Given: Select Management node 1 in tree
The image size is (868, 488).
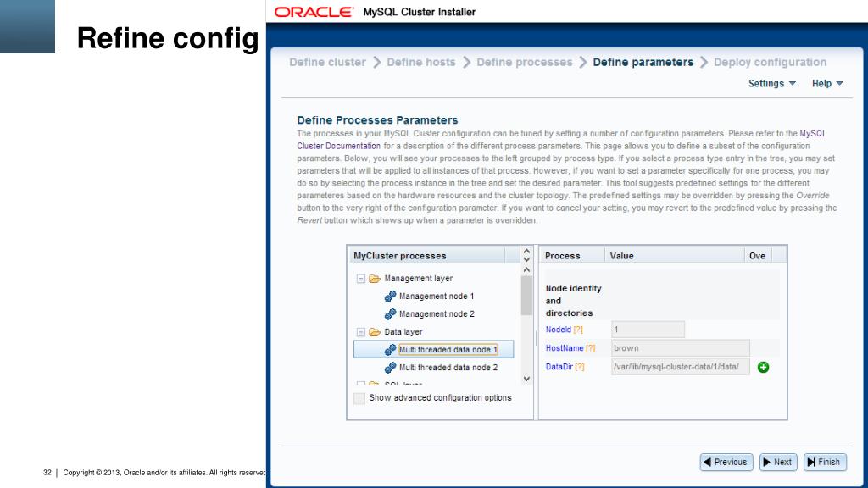Looking at the screenshot, I should coord(437,297).
